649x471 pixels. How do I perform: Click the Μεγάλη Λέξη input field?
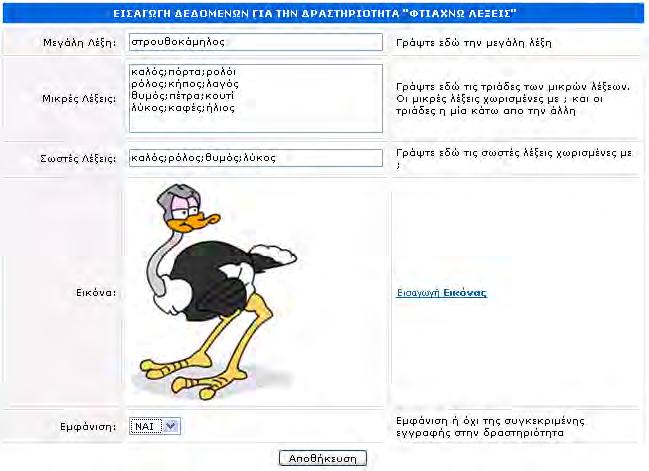click(255, 42)
